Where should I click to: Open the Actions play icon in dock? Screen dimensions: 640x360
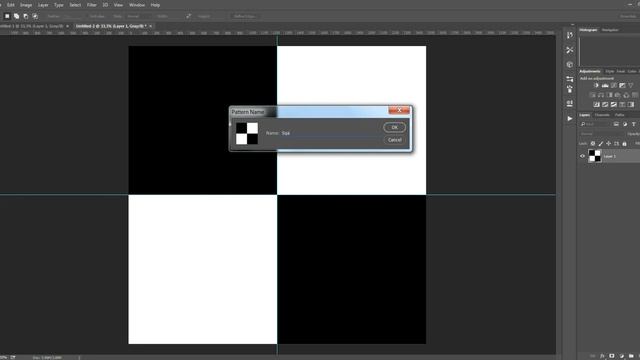[570, 118]
